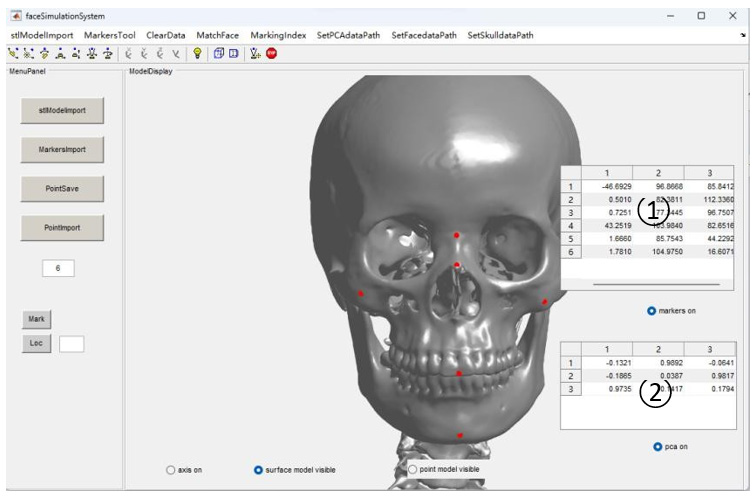755x498 pixels.
Task: Click the toolbar icon right of the cube
Action: (234, 54)
